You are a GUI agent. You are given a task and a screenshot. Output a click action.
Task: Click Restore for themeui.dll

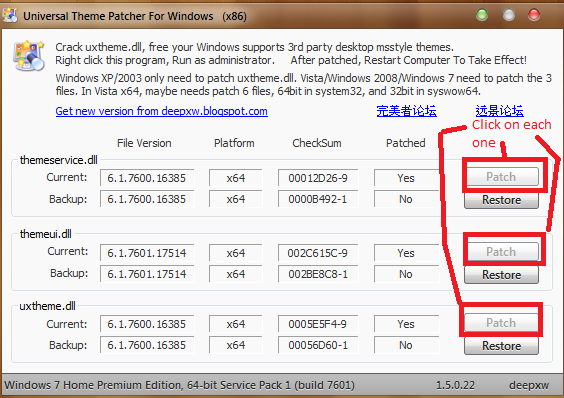click(501, 275)
